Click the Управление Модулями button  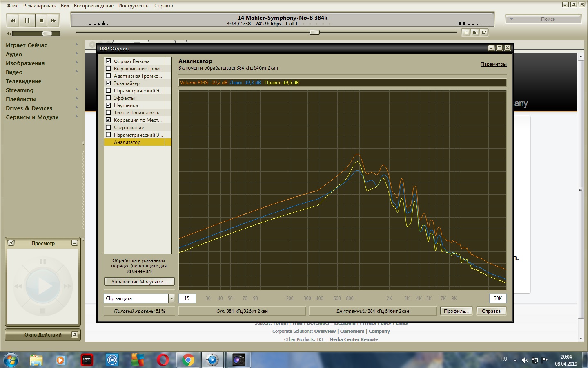coord(139,282)
